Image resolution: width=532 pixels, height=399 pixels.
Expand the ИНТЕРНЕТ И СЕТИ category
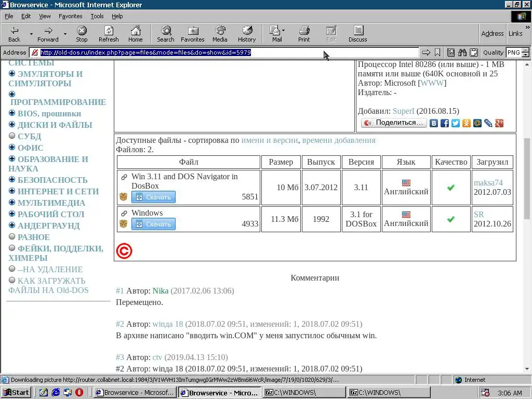point(12,191)
